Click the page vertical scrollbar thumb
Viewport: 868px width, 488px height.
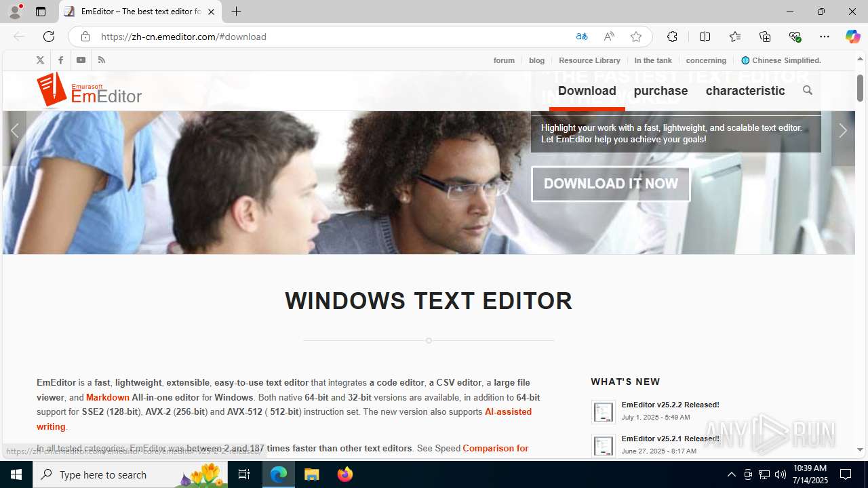coord(860,88)
